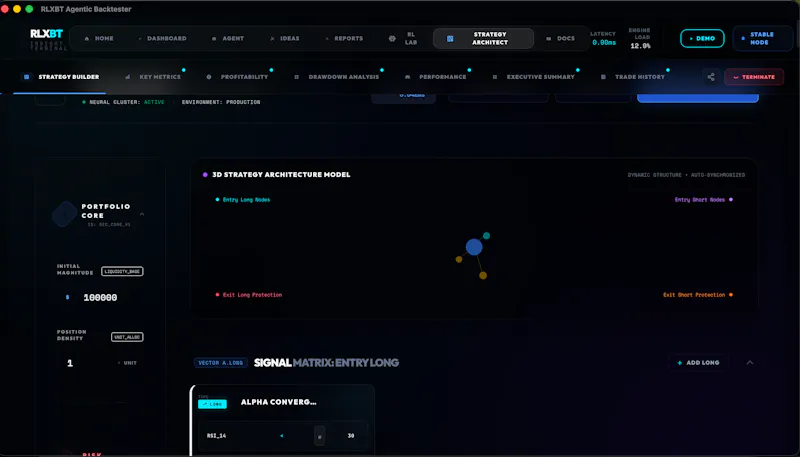Click the share icon button

tap(711, 77)
